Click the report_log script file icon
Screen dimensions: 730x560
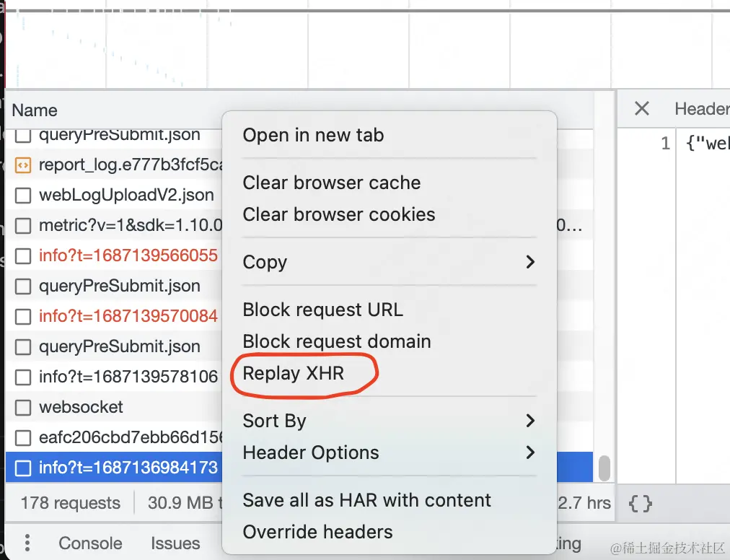pyautogui.click(x=23, y=165)
